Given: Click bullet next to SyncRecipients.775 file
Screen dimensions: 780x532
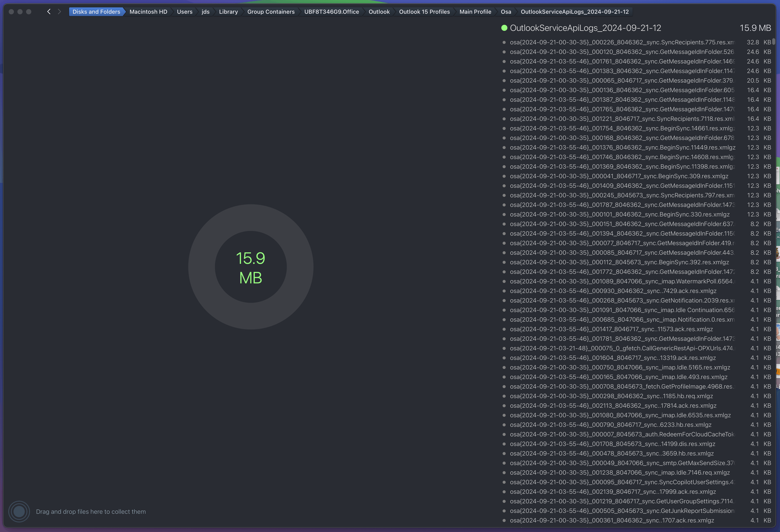Looking at the screenshot, I should coord(504,42).
